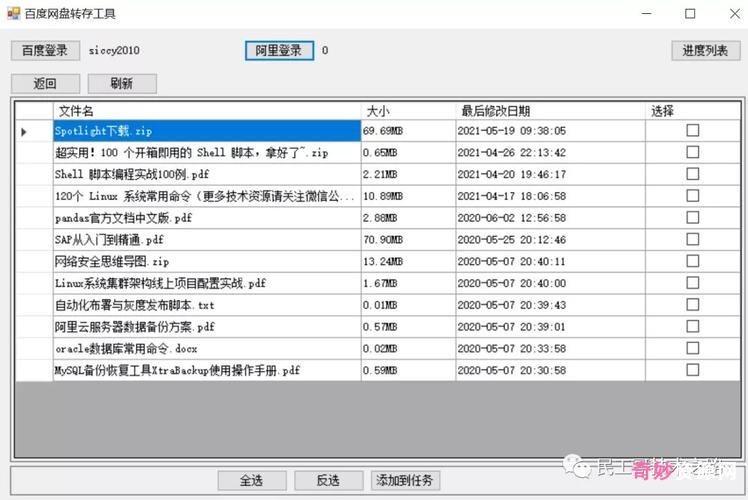
Task: Select the file Shell 脚本编程实战100例.pdf
Action: point(207,174)
